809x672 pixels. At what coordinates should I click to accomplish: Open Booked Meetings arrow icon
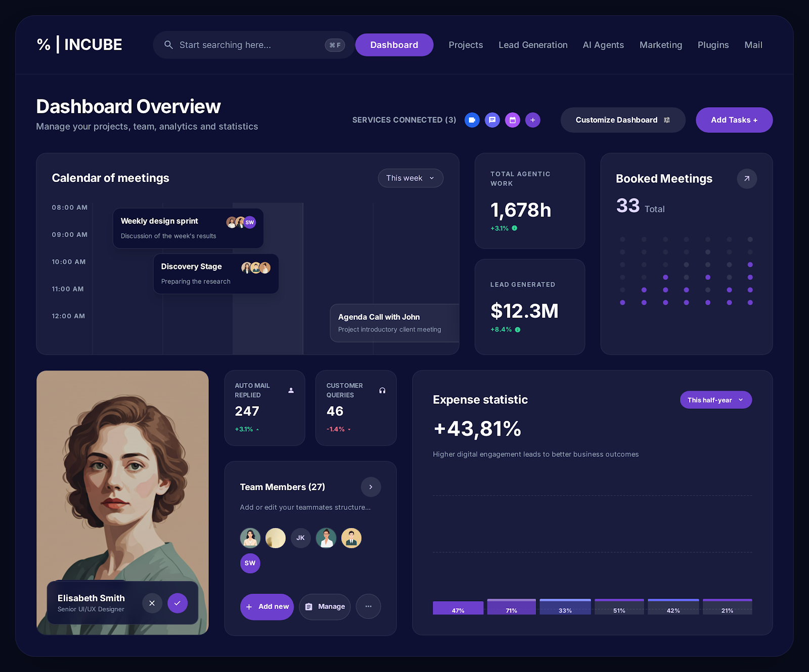(x=746, y=179)
